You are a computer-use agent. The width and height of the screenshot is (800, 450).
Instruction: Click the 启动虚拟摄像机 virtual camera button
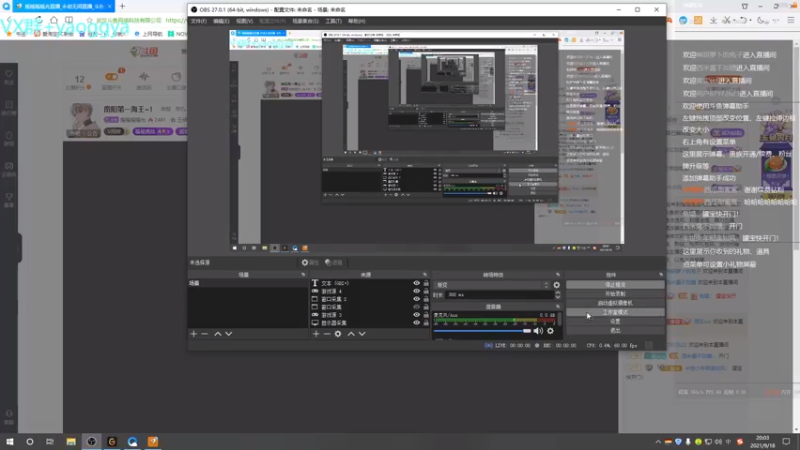click(615, 303)
